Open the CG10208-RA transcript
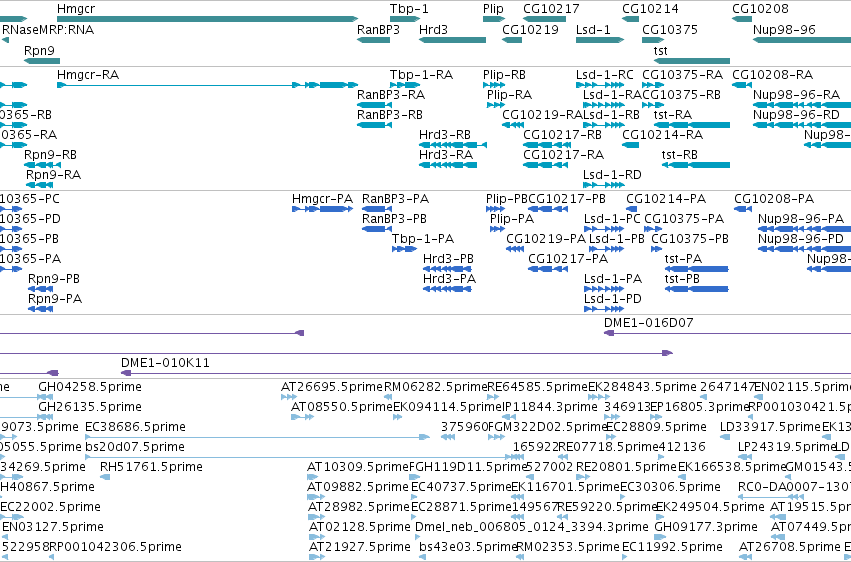The width and height of the screenshot is (851, 562). click(742, 85)
